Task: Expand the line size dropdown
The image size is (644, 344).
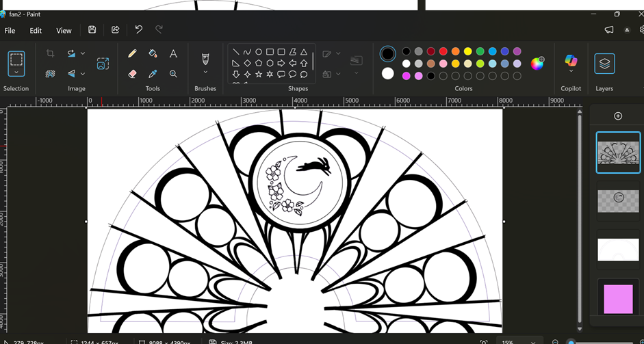Action: tap(356, 73)
